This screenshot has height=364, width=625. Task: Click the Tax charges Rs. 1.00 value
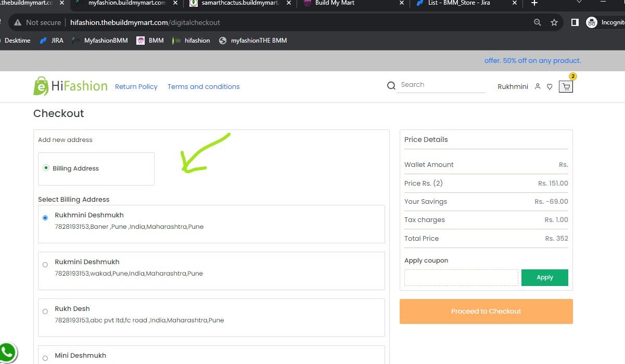(556, 220)
